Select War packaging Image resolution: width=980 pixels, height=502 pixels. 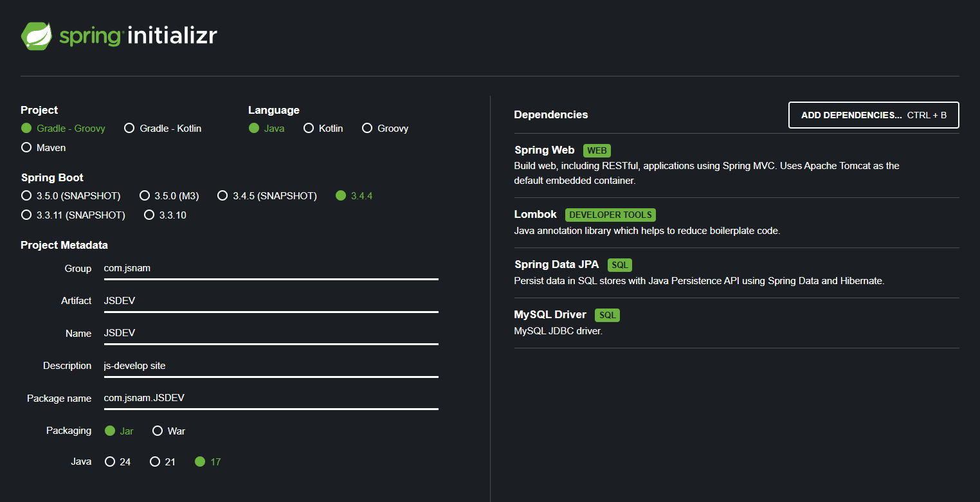[x=169, y=431]
